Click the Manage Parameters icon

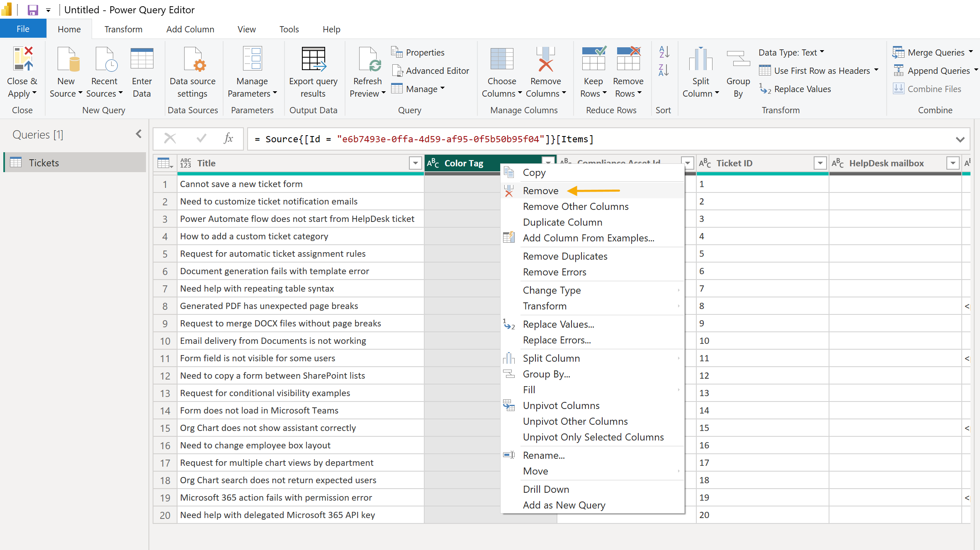[x=252, y=58]
